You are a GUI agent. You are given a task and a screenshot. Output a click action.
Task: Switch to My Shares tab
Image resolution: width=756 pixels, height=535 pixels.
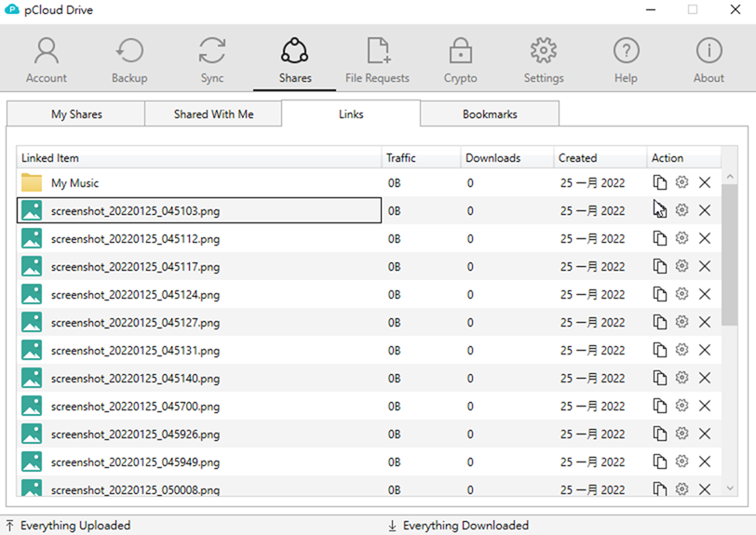(76, 114)
